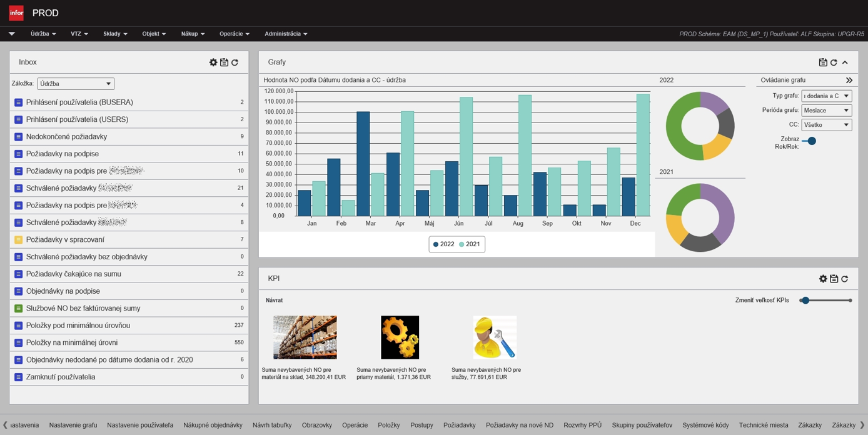868x435 pixels.
Task: Open the Záložka dropdown
Action: pos(76,84)
